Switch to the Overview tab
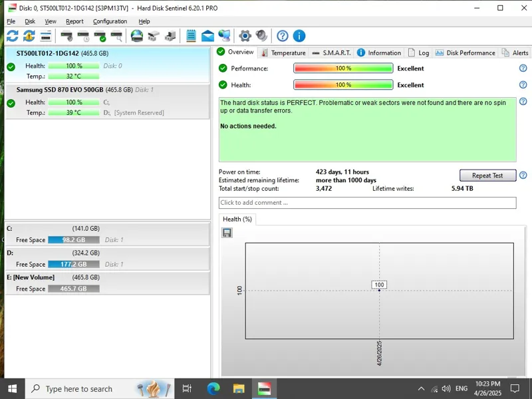Screen dimensions: 532x399 [x=236, y=52]
